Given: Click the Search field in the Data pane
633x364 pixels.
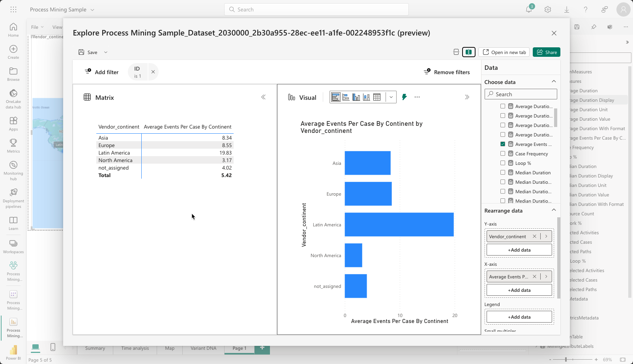Looking at the screenshot, I should tap(521, 94).
